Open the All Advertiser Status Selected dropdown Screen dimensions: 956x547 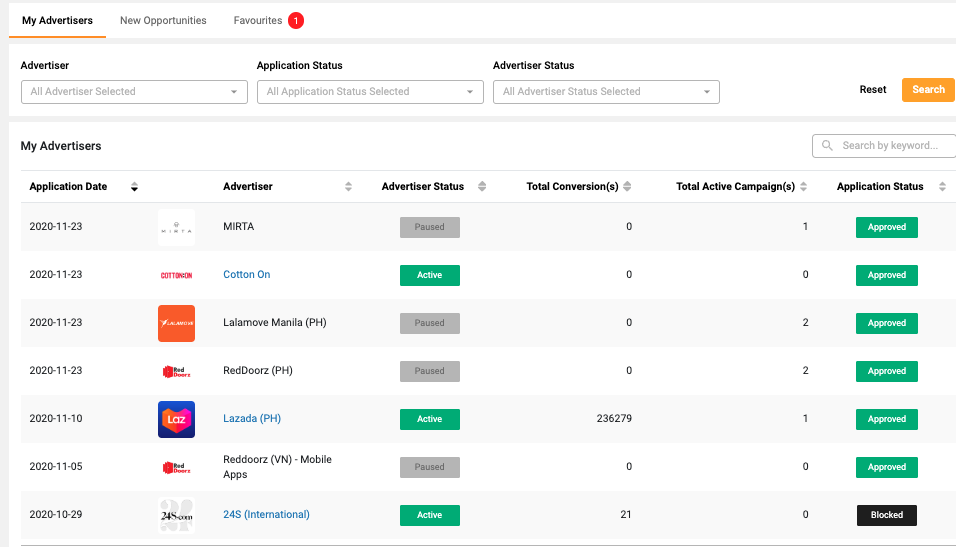coord(606,92)
